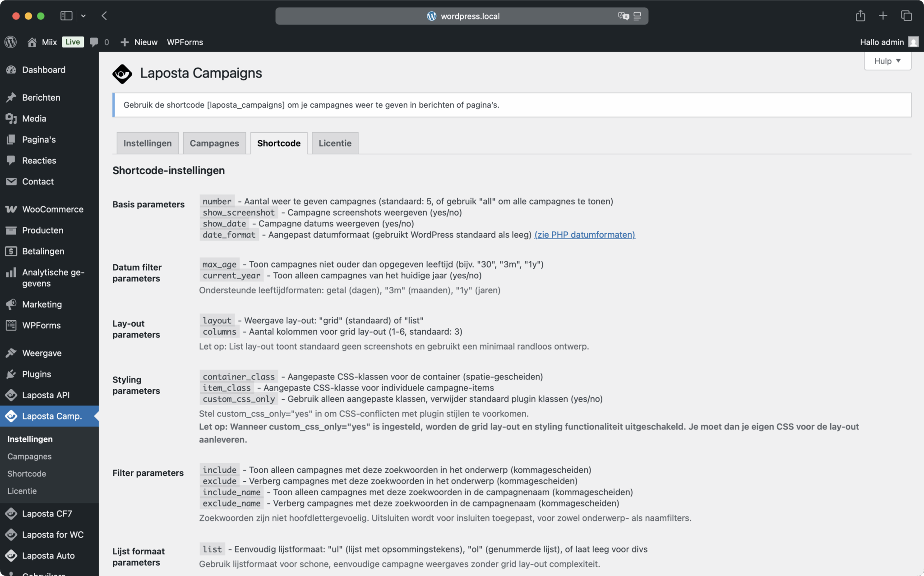Click the max_age parameter code
924x576 pixels.
219,264
